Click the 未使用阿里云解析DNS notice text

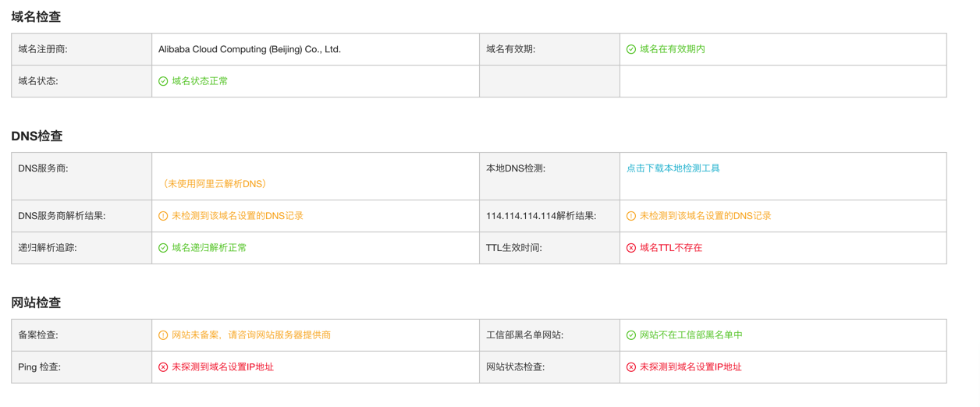[215, 184]
